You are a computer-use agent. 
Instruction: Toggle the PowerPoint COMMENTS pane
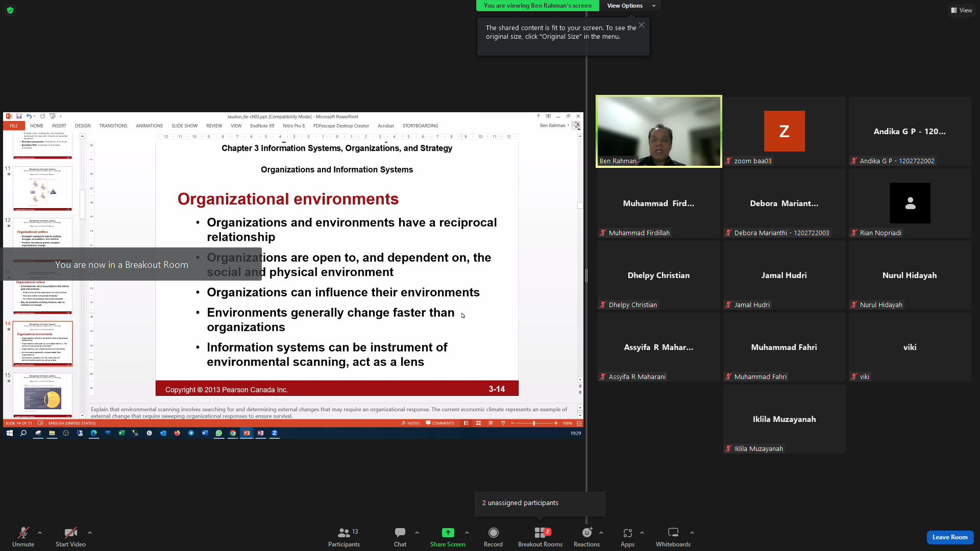440,423
